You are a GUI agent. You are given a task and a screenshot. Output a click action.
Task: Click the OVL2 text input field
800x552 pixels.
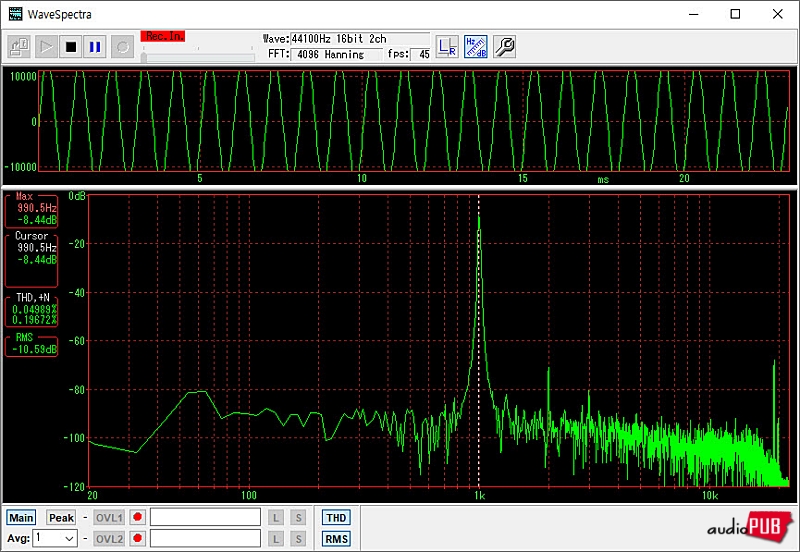[205, 539]
